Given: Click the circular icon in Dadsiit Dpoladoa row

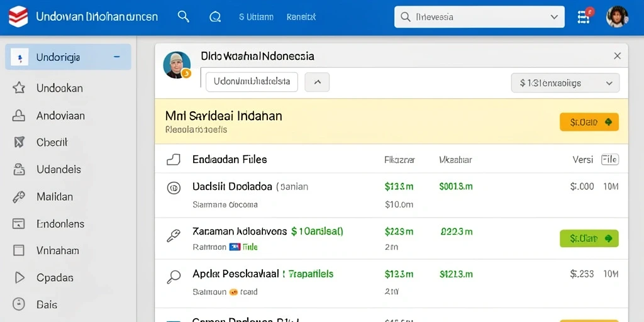Looking at the screenshot, I should 174,188.
